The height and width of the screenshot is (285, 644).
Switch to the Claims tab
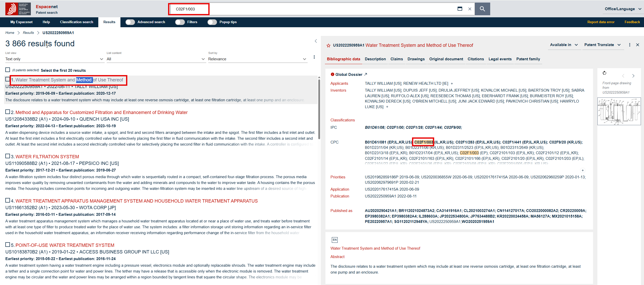(396, 59)
